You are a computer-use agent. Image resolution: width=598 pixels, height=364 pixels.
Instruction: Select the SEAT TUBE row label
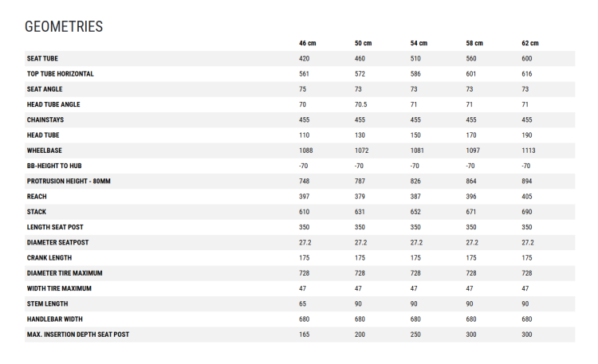[42, 58]
